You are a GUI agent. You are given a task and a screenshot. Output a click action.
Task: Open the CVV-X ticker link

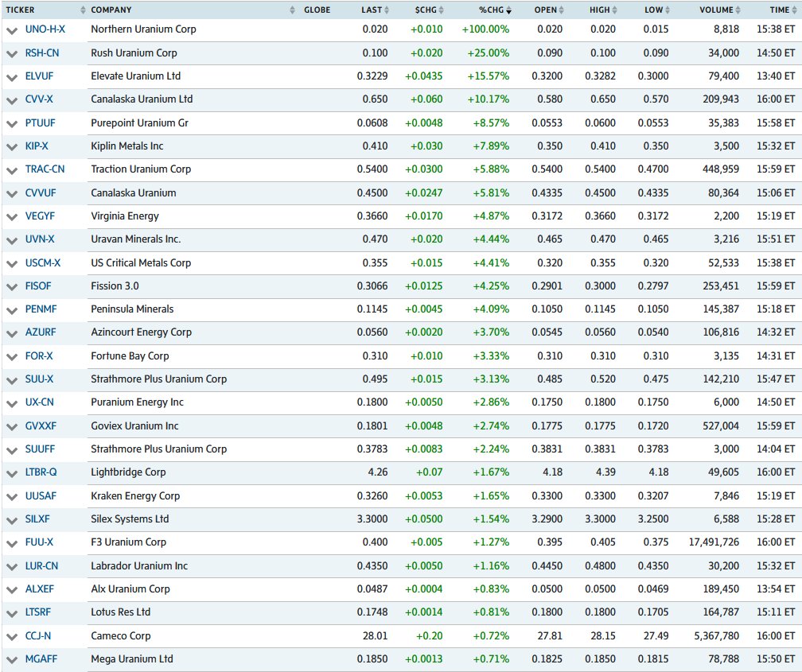point(39,99)
